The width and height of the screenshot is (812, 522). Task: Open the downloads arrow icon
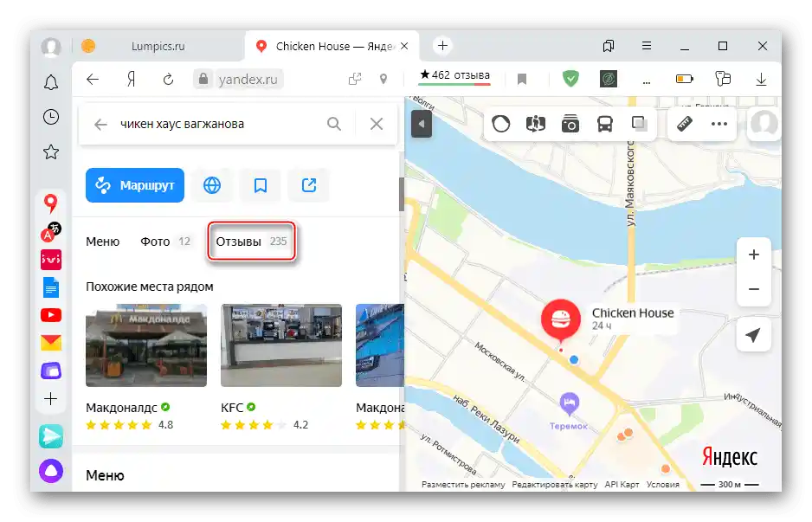pyautogui.click(x=761, y=80)
